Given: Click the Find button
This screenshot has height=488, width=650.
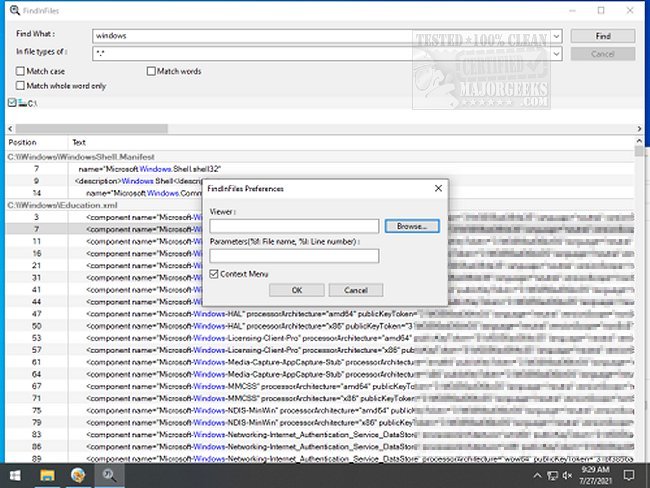Looking at the screenshot, I should (x=603, y=36).
